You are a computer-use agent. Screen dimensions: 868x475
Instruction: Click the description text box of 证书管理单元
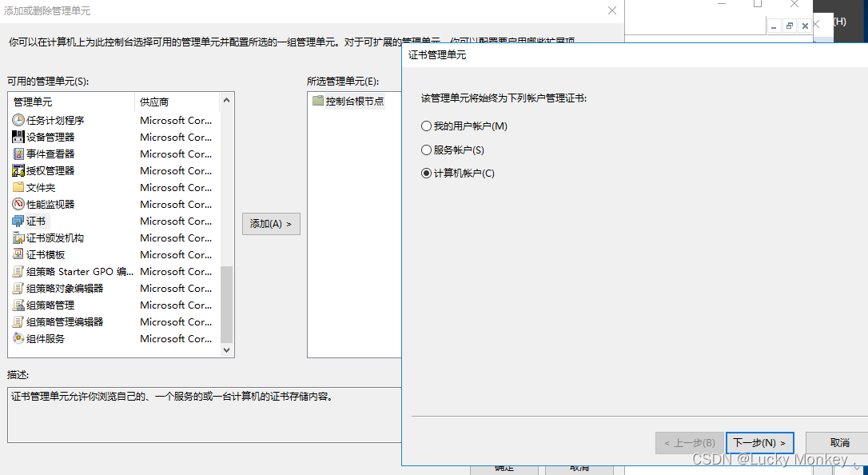205,415
